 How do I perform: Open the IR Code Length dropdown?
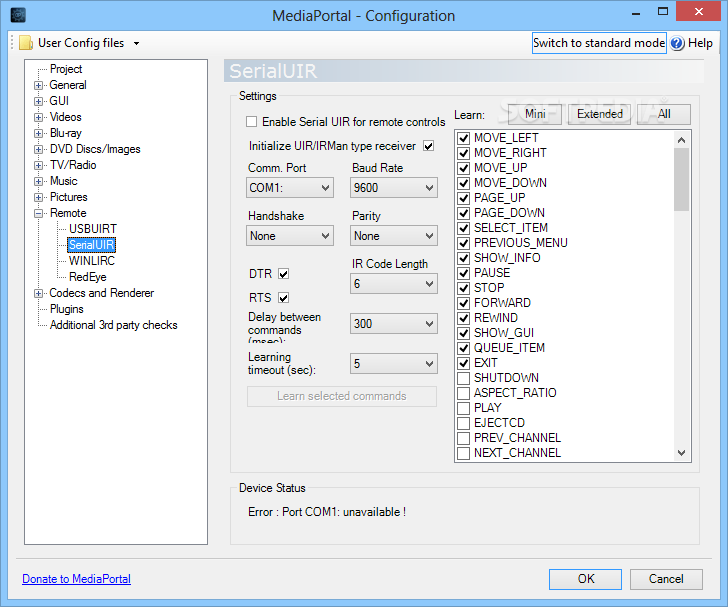pyautogui.click(x=394, y=284)
